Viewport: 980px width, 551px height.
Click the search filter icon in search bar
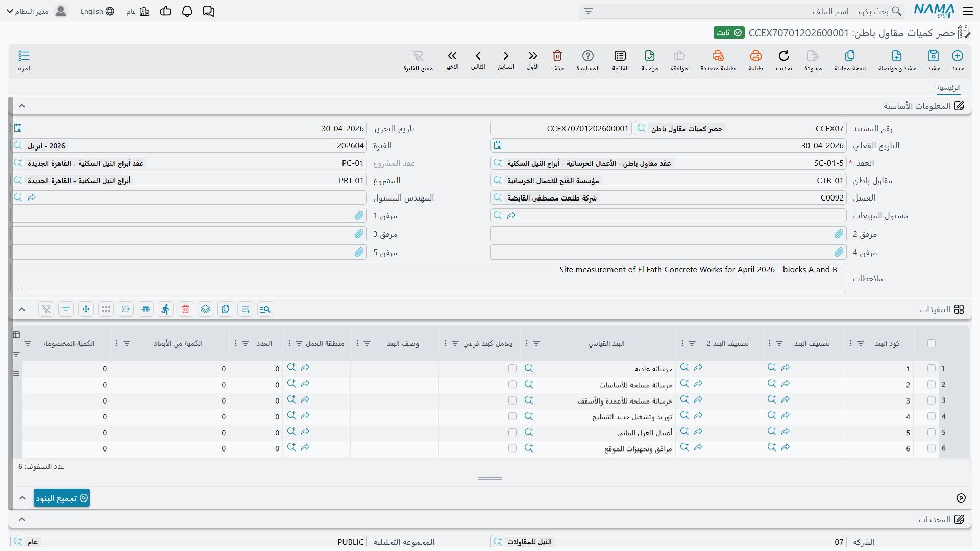click(589, 11)
